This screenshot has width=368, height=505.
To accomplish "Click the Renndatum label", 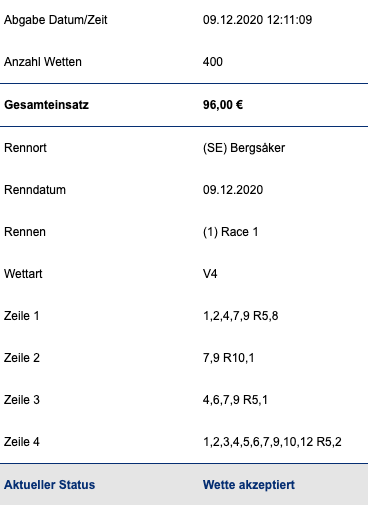I will click(35, 190).
